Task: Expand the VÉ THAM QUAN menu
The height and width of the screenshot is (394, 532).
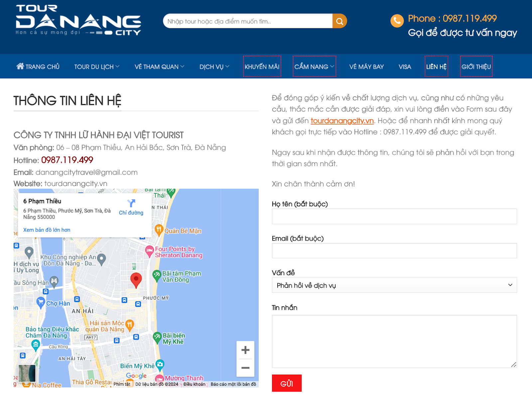Action: tap(159, 67)
